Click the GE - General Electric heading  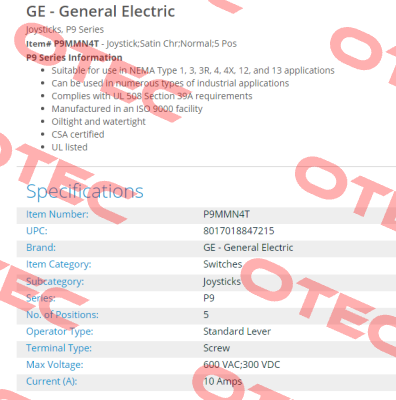pyautogui.click(x=100, y=11)
